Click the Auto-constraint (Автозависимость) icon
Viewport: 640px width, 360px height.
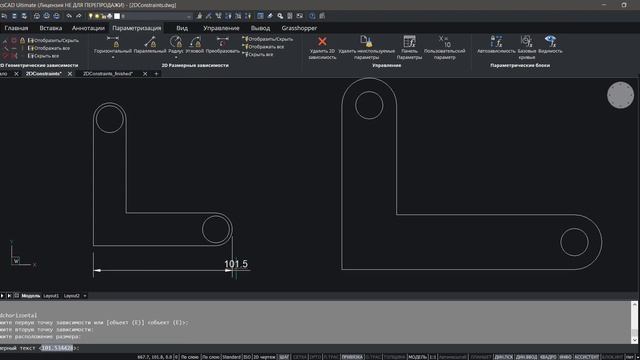point(496,41)
